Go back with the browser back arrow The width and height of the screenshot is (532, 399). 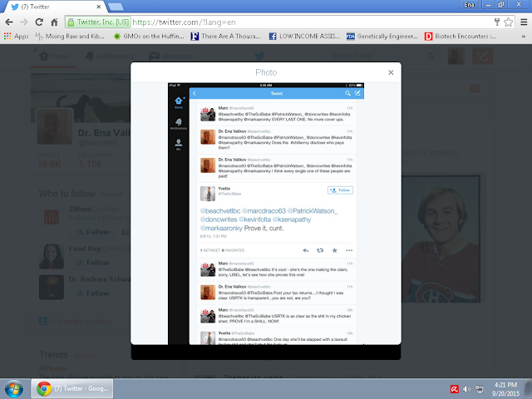[9, 22]
